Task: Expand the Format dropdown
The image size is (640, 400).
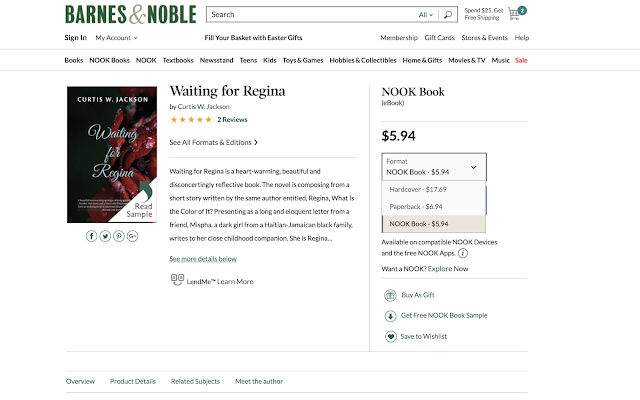Action: (x=434, y=166)
